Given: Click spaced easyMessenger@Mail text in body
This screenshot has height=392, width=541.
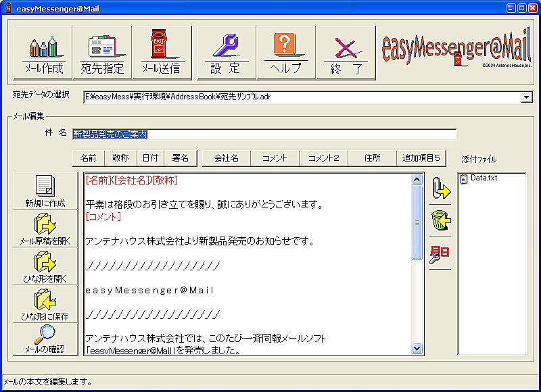Looking at the screenshot, I should click(149, 291).
